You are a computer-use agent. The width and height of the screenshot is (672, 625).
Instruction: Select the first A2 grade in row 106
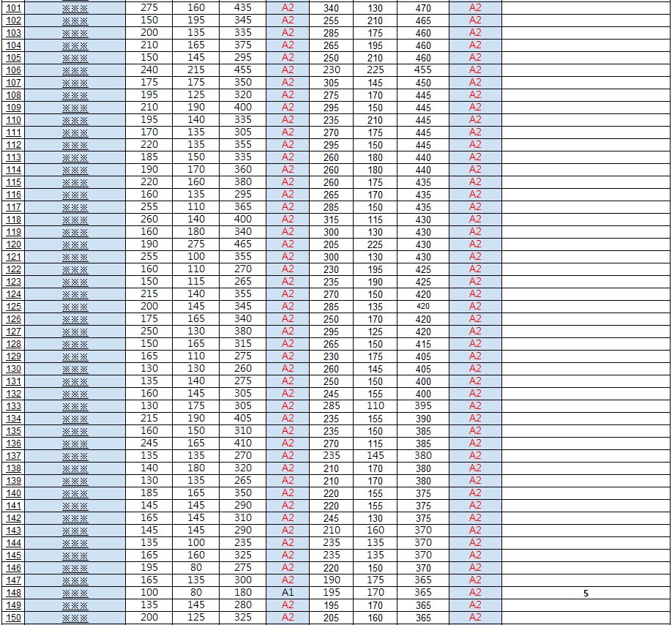tap(288, 70)
